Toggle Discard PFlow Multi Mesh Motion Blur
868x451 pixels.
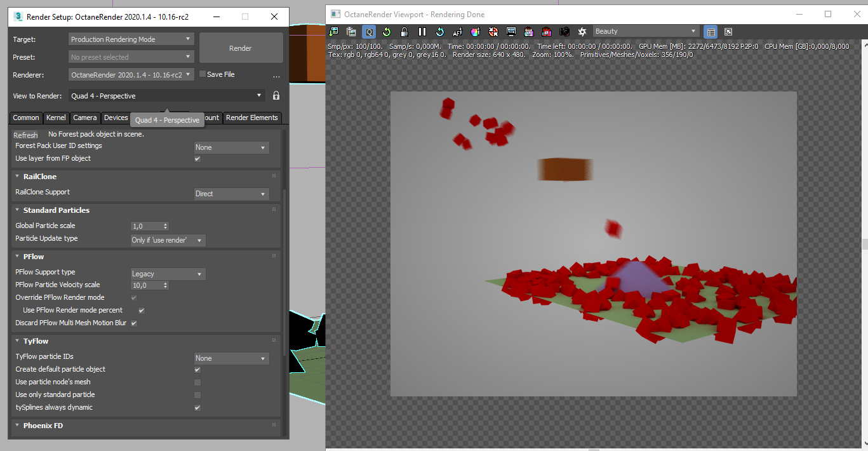coord(134,323)
